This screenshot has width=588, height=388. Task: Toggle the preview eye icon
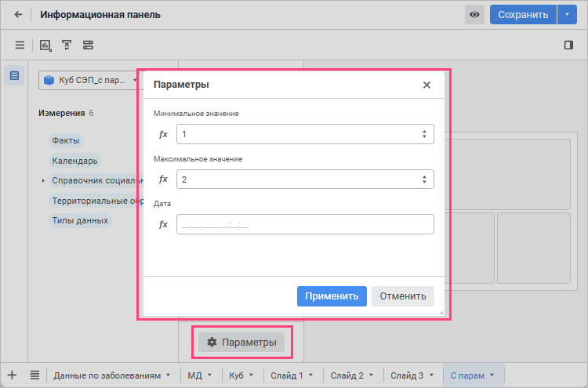474,14
